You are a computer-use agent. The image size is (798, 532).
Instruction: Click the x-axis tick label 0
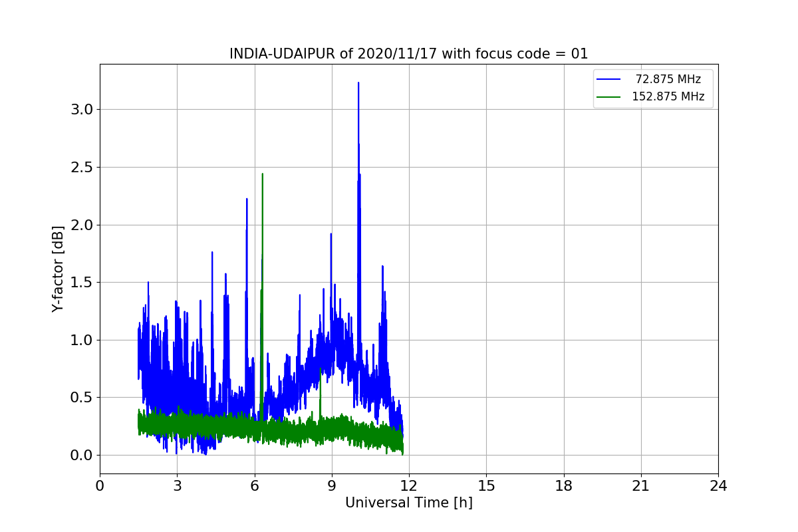(x=100, y=486)
